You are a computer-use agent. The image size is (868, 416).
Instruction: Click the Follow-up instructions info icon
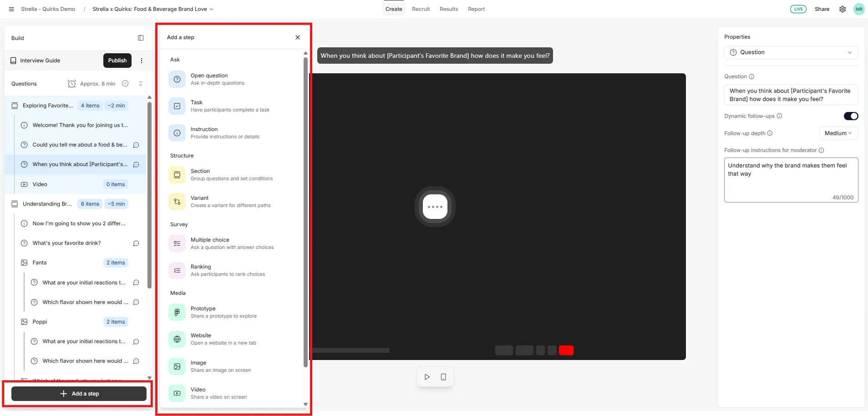click(x=821, y=150)
